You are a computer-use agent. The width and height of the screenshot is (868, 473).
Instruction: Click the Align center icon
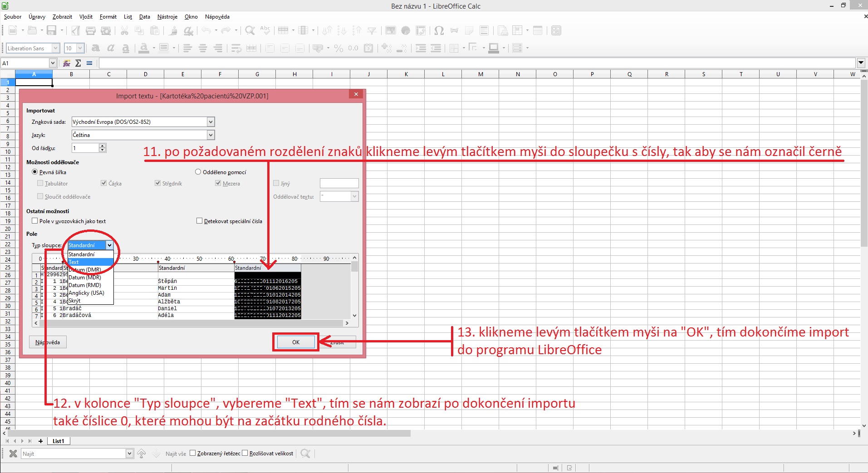(203, 48)
